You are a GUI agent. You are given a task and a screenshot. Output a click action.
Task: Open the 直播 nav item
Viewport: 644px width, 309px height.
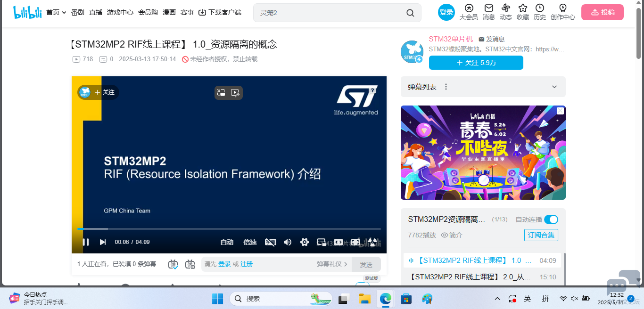[96, 12]
